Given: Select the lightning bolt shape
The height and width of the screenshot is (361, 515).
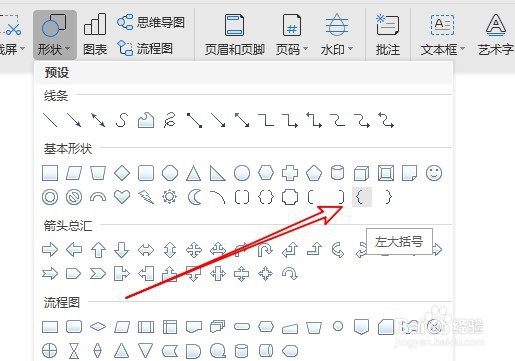Looking at the screenshot, I should point(146,197).
